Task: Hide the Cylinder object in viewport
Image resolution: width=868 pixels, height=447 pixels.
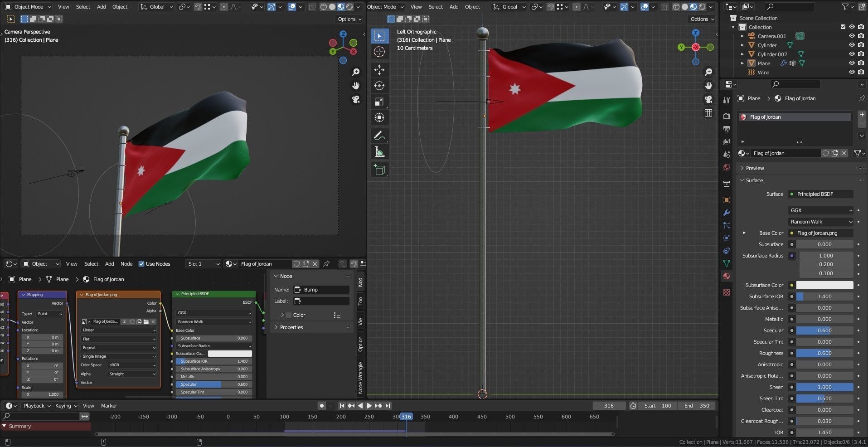Action: pos(852,45)
